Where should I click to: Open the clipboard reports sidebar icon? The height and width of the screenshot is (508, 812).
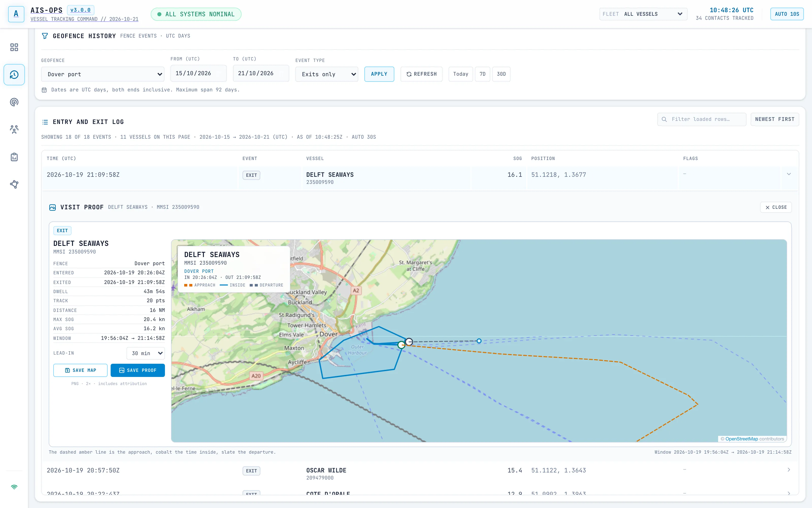pos(14,157)
